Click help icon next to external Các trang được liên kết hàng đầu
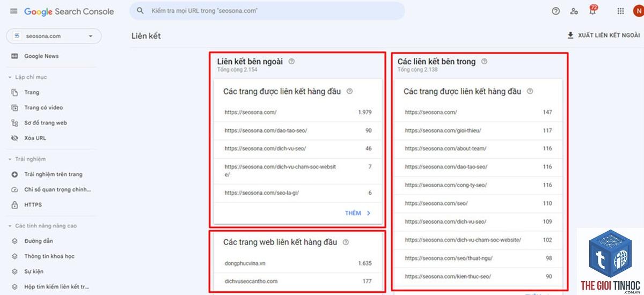The width and height of the screenshot is (644, 295). pos(349,92)
